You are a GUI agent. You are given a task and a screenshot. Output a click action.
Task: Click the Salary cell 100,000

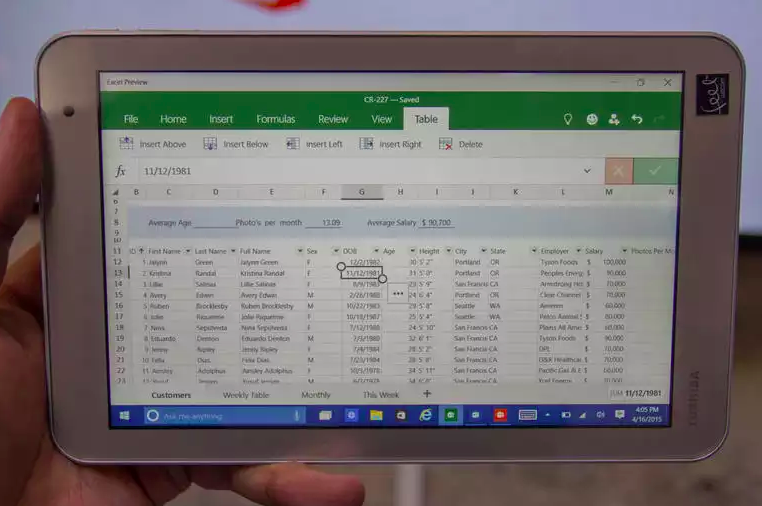coord(614,262)
